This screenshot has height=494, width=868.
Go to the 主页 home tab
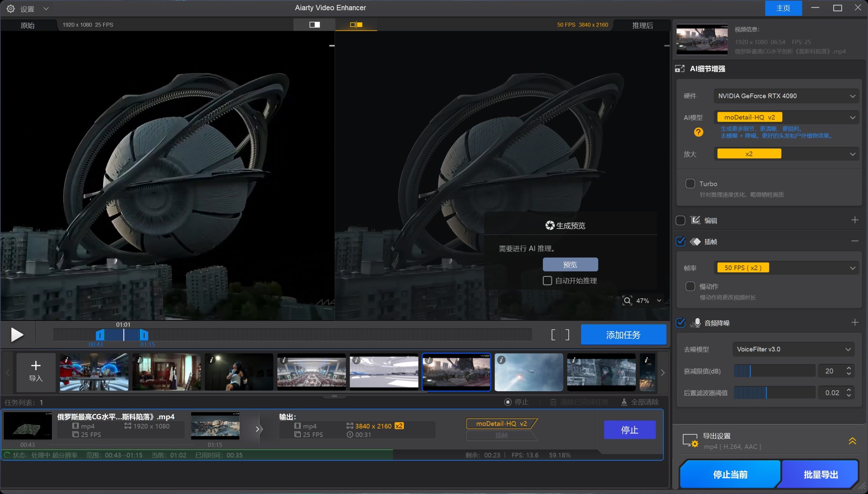coord(783,8)
